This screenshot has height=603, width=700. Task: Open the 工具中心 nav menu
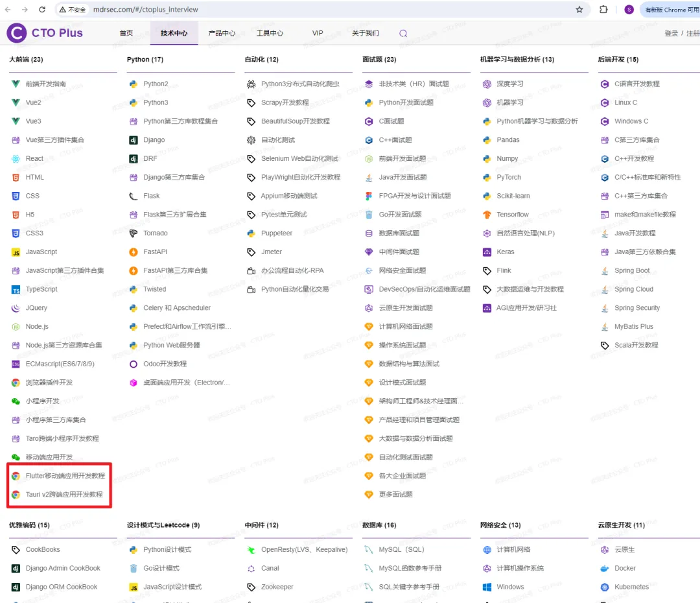click(270, 33)
